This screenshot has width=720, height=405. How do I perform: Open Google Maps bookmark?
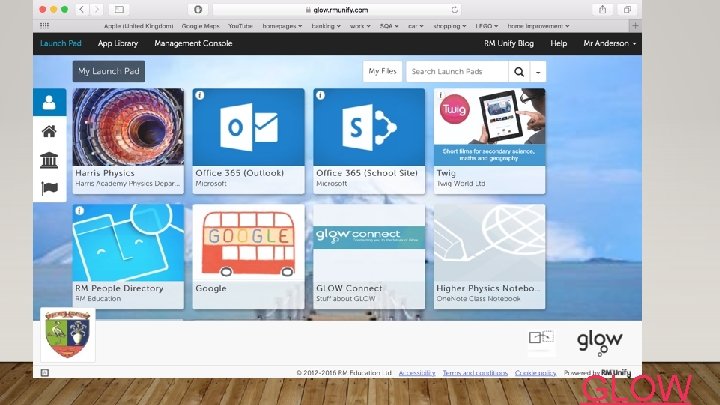point(200,26)
